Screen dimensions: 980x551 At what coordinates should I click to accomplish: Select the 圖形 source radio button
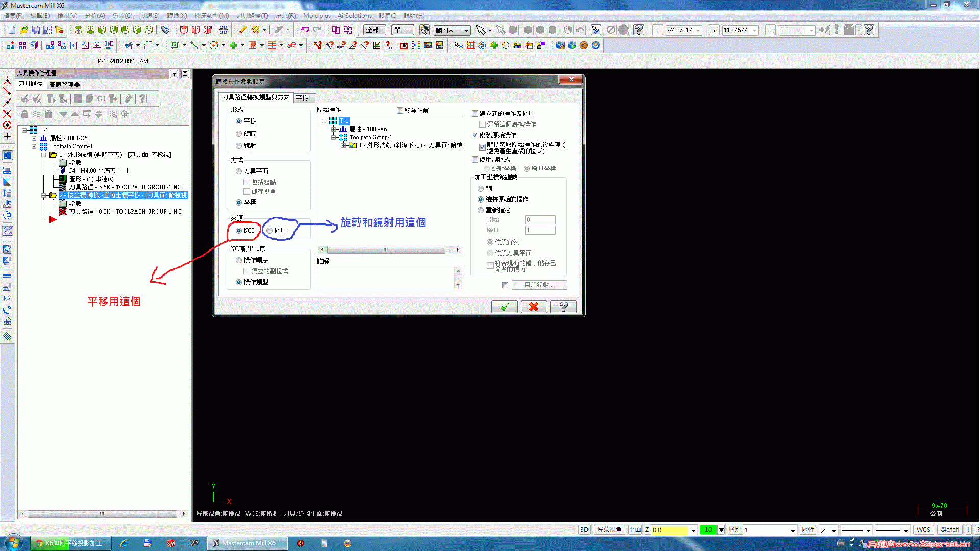pyautogui.click(x=269, y=231)
